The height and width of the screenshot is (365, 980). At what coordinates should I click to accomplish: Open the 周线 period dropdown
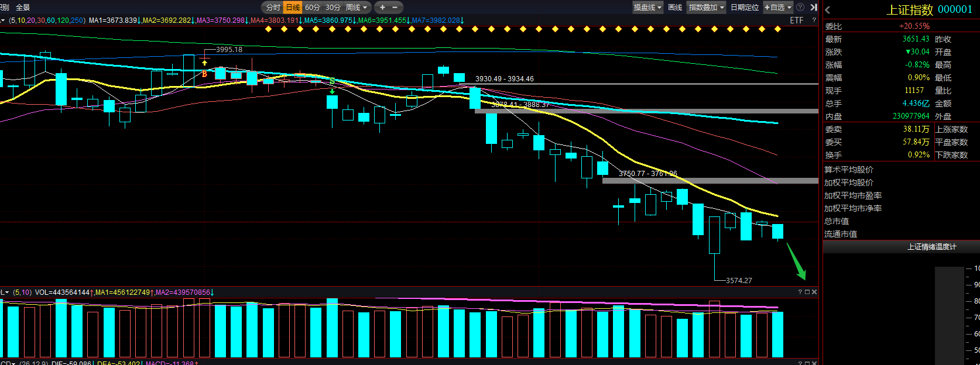[357, 8]
